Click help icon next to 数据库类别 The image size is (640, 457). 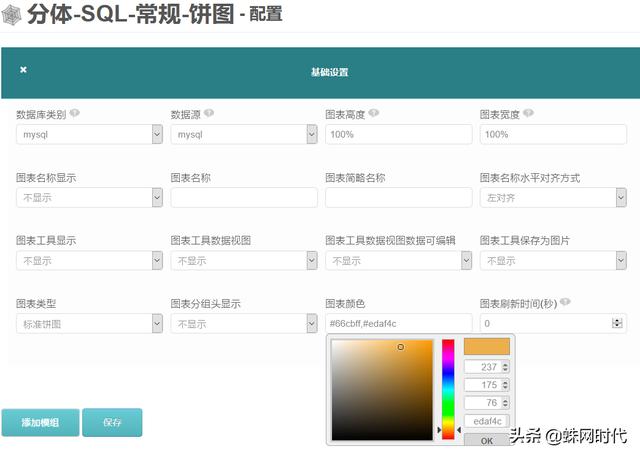tap(75, 113)
